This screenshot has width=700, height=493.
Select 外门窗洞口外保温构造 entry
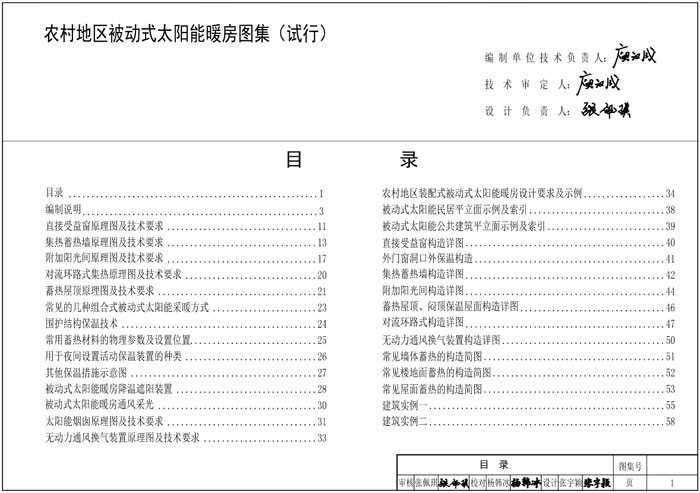(x=529, y=259)
